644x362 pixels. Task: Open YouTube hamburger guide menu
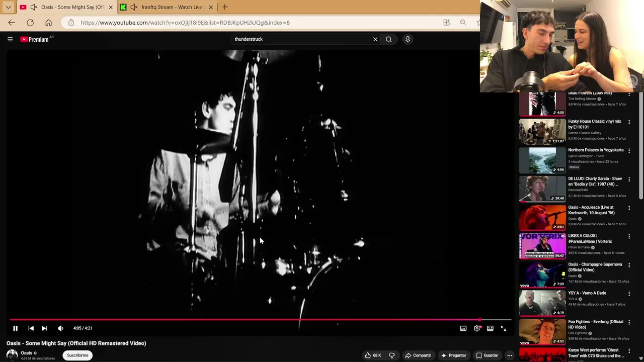click(x=10, y=39)
